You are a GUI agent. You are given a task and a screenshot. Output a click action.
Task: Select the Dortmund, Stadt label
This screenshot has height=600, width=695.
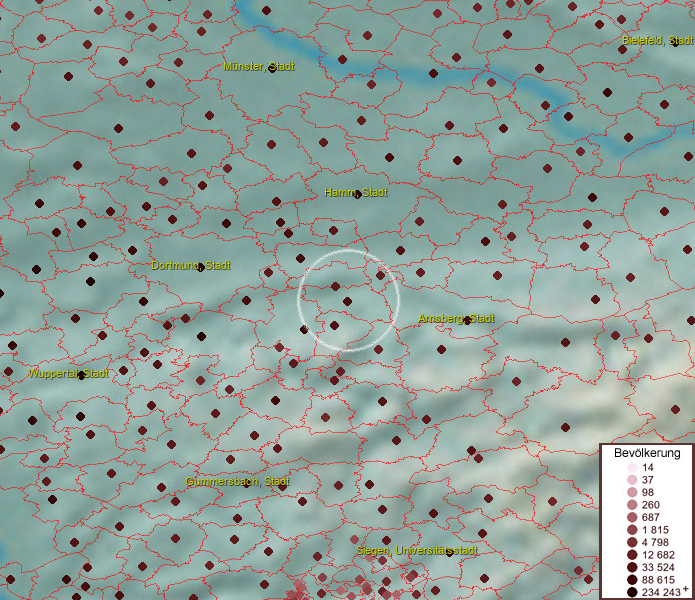tap(191, 265)
